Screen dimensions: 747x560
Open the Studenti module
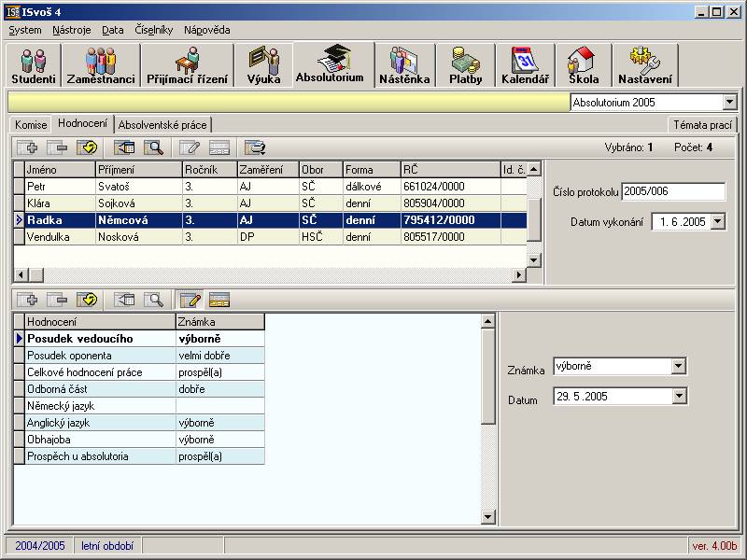coord(34,65)
